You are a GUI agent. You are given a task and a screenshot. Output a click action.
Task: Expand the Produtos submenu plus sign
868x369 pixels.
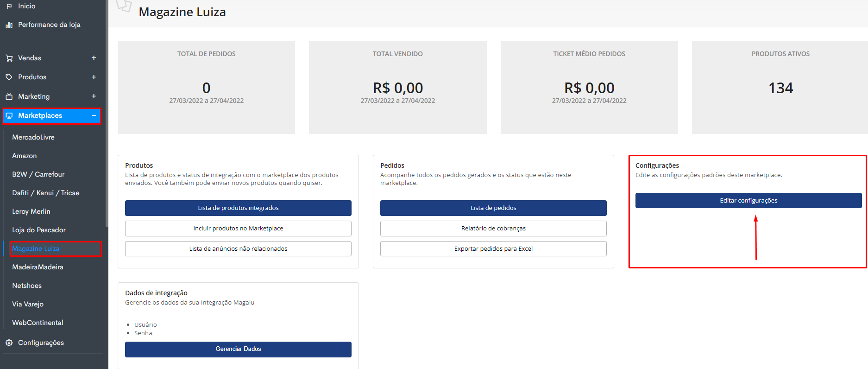[x=94, y=77]
